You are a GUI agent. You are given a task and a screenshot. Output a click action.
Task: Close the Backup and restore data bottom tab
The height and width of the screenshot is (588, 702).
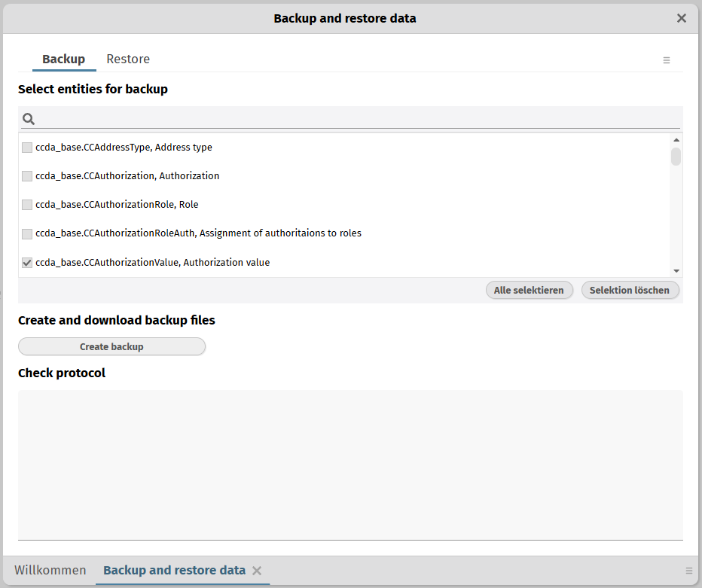[x=257, y=571]
